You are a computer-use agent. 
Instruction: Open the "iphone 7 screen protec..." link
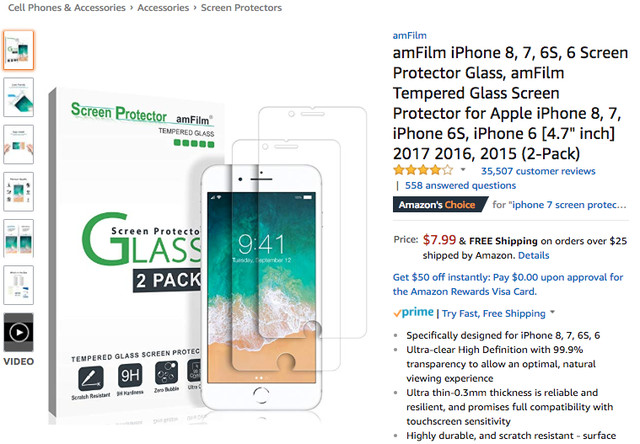[x=567, y=205]
